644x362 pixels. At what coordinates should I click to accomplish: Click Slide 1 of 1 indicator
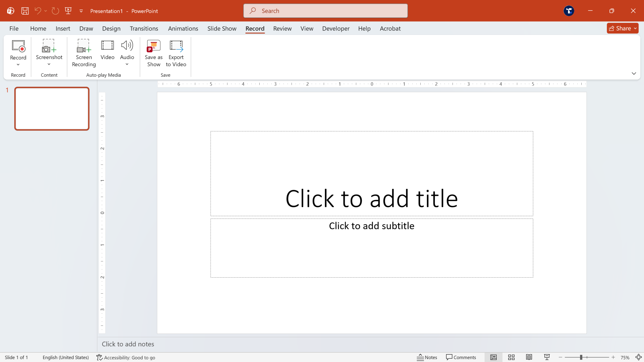click(x=16, y=357)
